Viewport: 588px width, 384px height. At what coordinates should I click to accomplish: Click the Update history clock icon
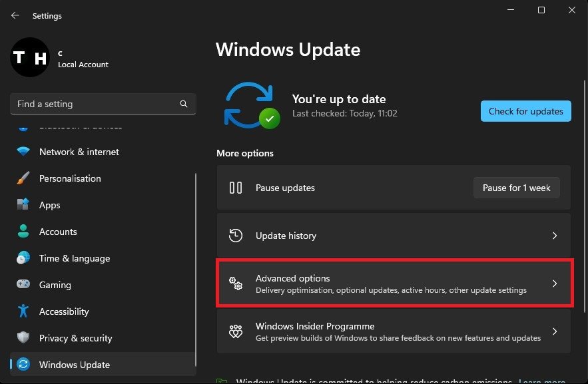click(236, 236)
